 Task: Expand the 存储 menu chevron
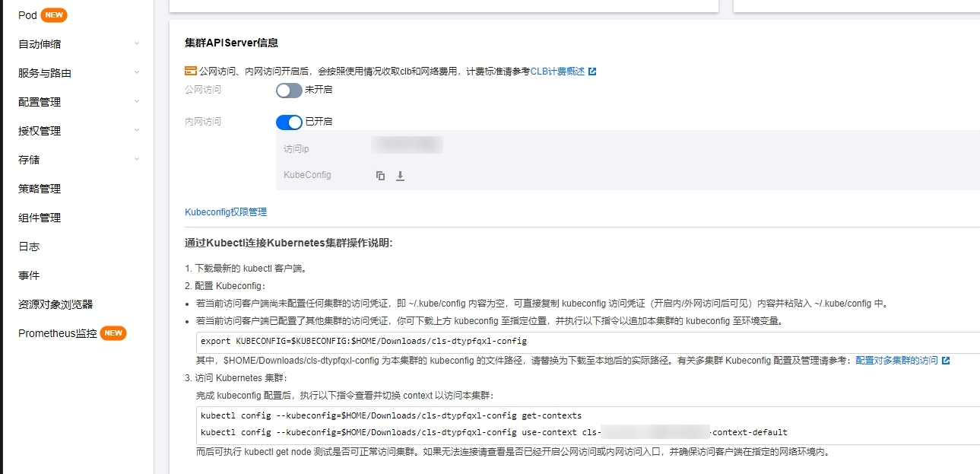[137, 159]
